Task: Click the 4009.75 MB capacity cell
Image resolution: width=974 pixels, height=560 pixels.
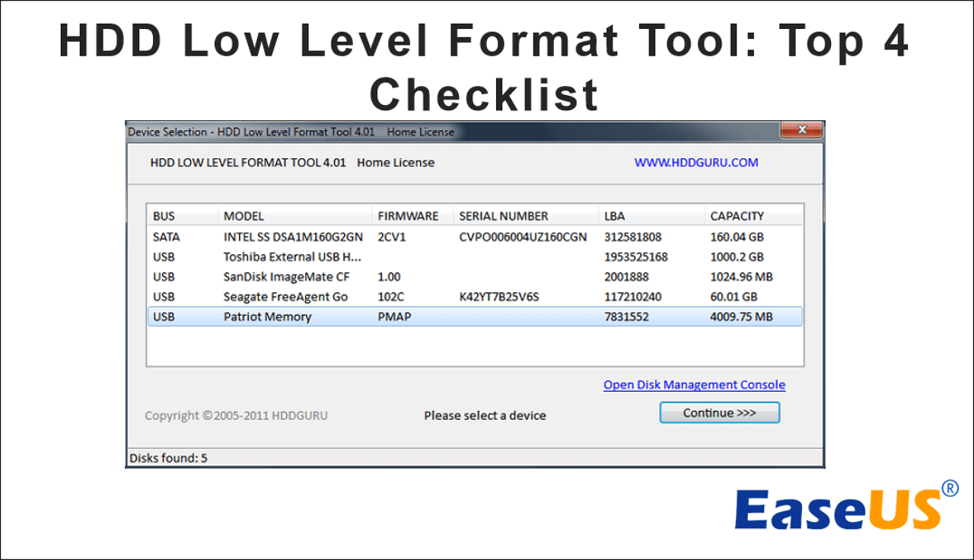Action: (741, 317)
